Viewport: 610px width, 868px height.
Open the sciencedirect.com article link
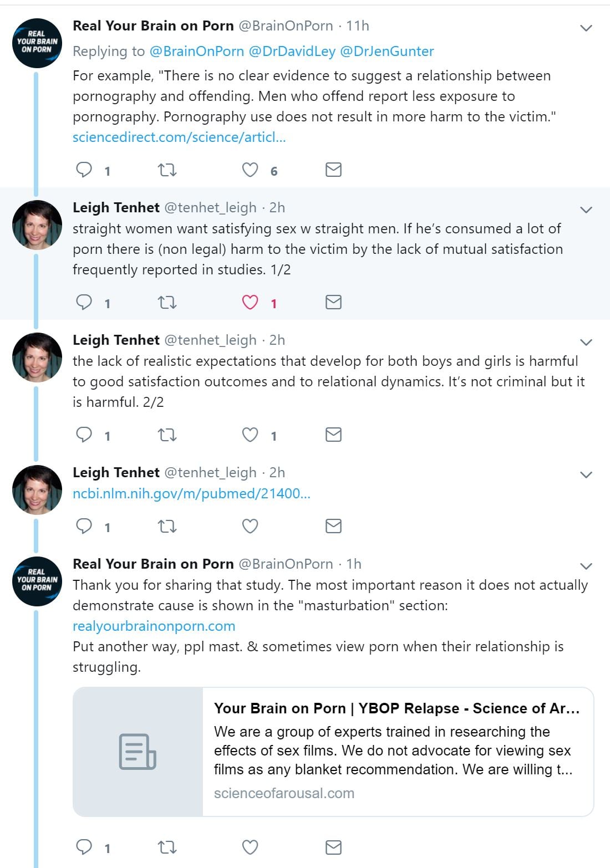click(x=179, y=137)
